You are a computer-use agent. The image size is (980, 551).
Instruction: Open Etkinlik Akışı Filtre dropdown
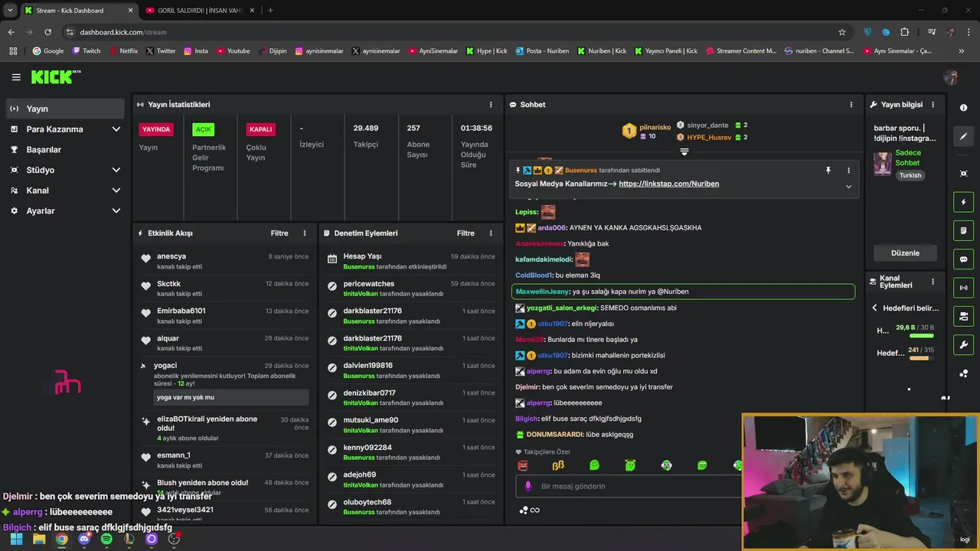pos(279,233)
